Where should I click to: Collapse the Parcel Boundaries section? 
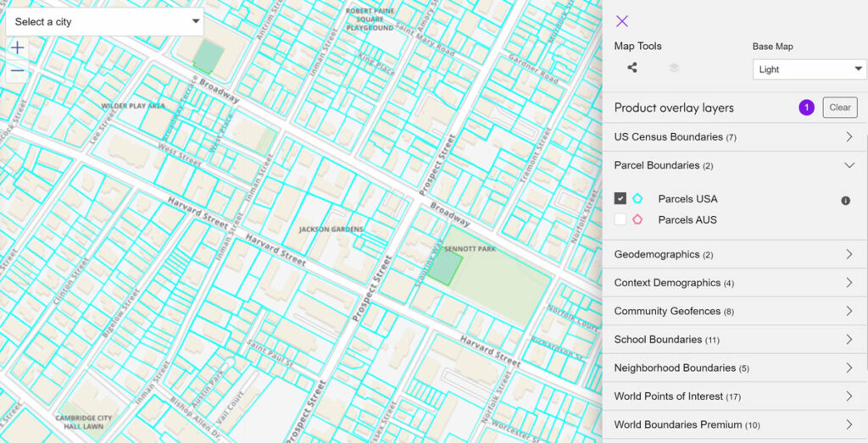click(849, 165)
